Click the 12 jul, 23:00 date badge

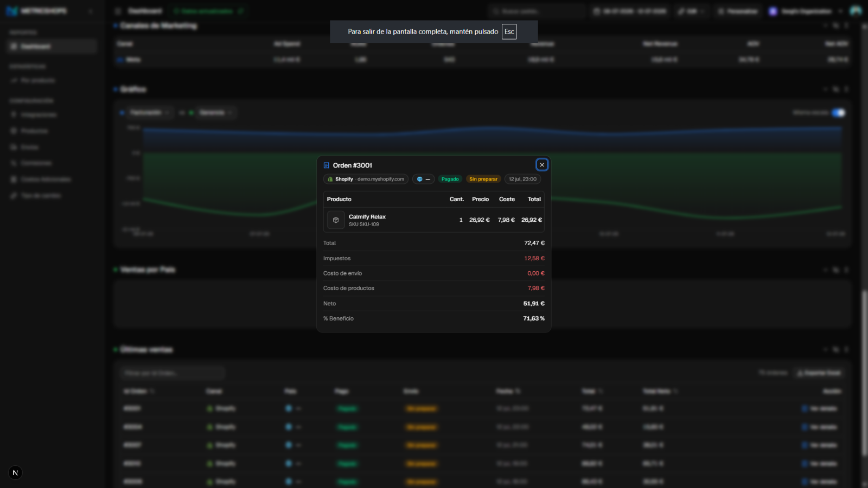point(522,179)
